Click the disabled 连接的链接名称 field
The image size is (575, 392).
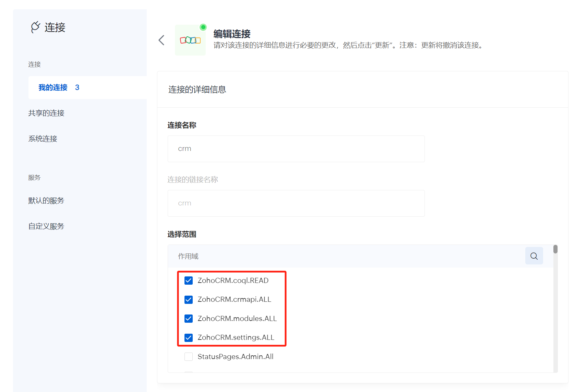(x=296, y=203)
